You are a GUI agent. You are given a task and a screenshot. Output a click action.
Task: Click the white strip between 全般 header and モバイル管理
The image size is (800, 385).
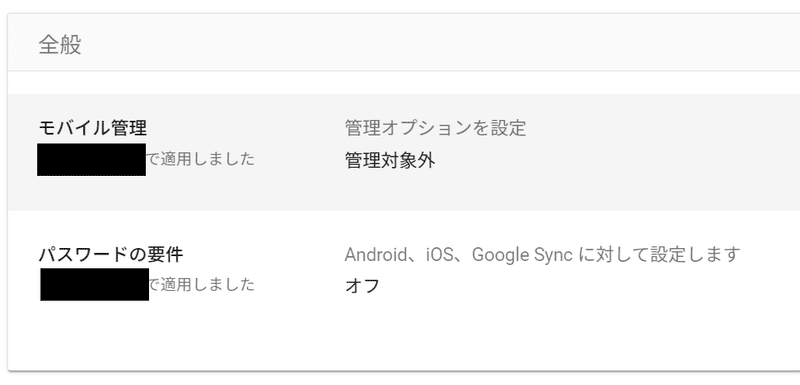pyautogui.click(x=404, y=83)
